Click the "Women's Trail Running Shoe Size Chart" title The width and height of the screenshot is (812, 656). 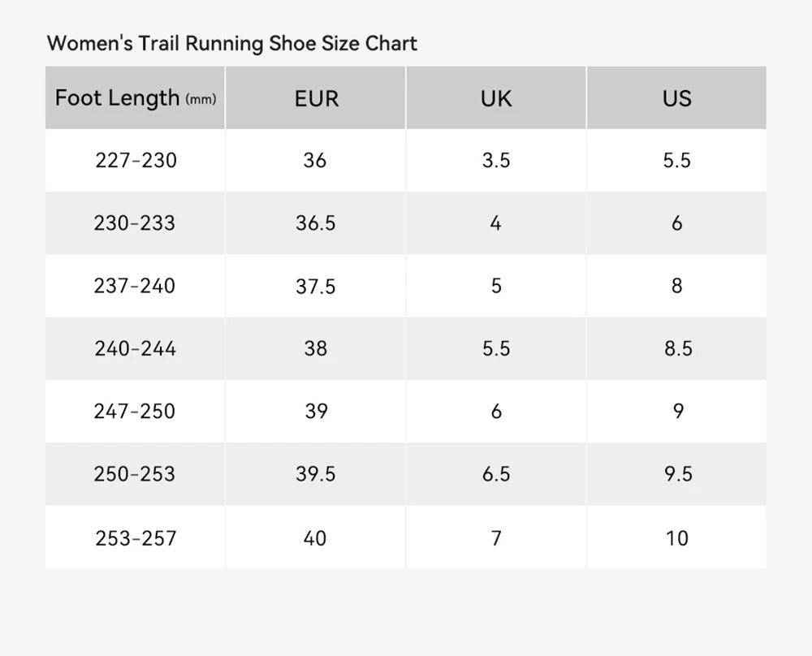[x=232, y=43]
